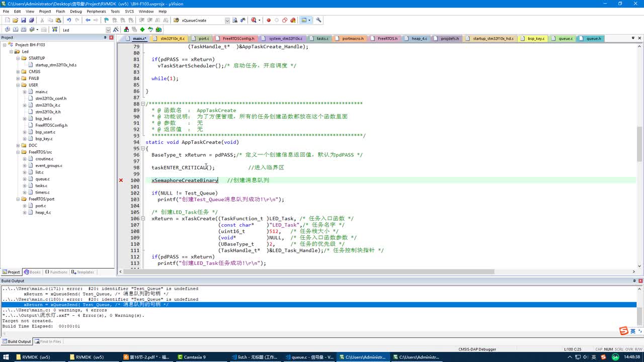Navigate backwards with the blue left arrow
The image size is (644, 362).
pos(88,20)
